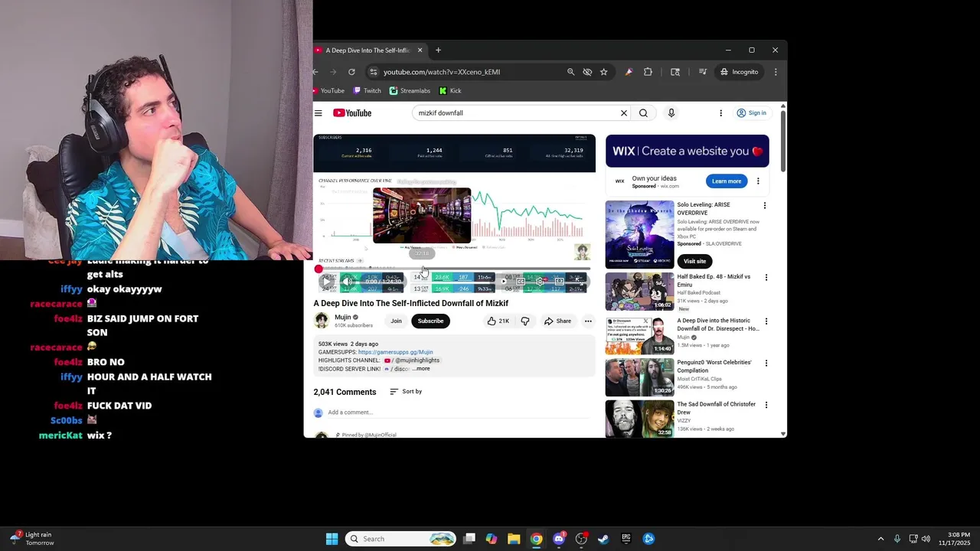Mute the video with the speaker icon

(x=348, y=282)
